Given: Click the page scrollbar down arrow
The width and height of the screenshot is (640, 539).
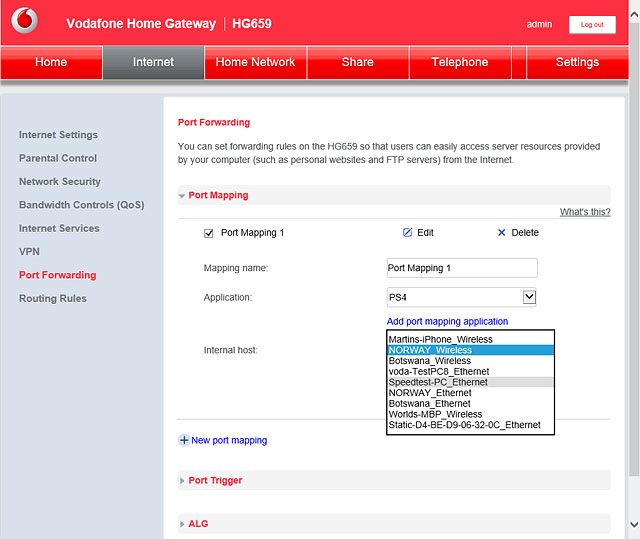Looking at the screenshot, I should pyautogui.click(x=634, y=524).
